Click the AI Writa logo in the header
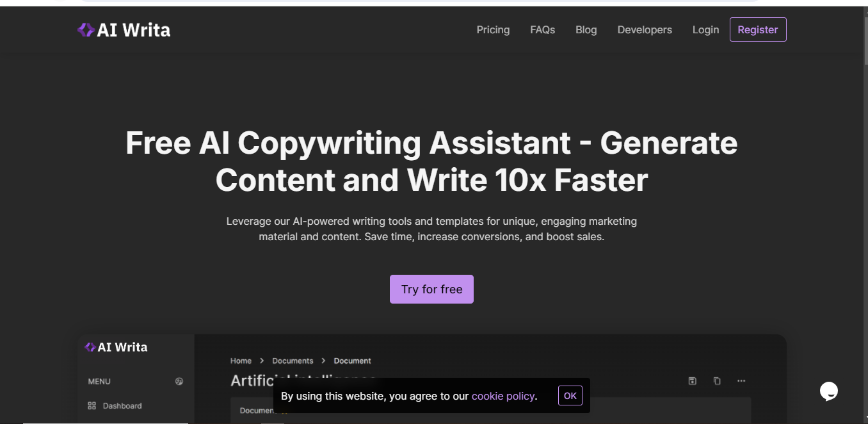This screenshot has width=868, height=424. 124,29
